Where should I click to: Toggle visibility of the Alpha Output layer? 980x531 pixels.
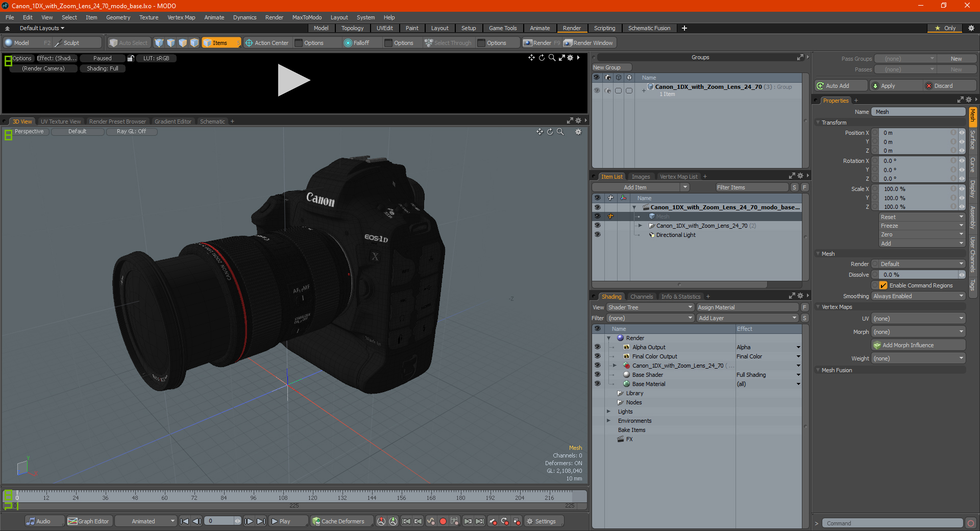(597, 347)
